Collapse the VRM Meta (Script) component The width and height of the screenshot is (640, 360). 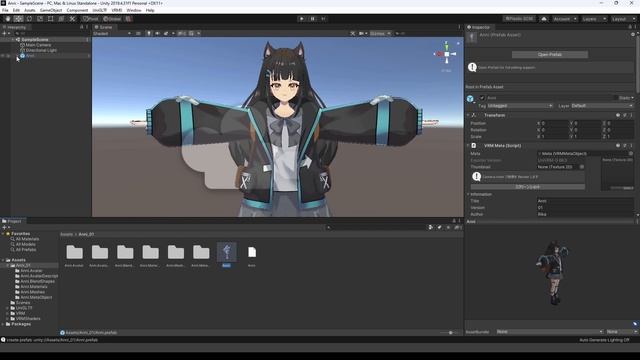coord(468,145)
